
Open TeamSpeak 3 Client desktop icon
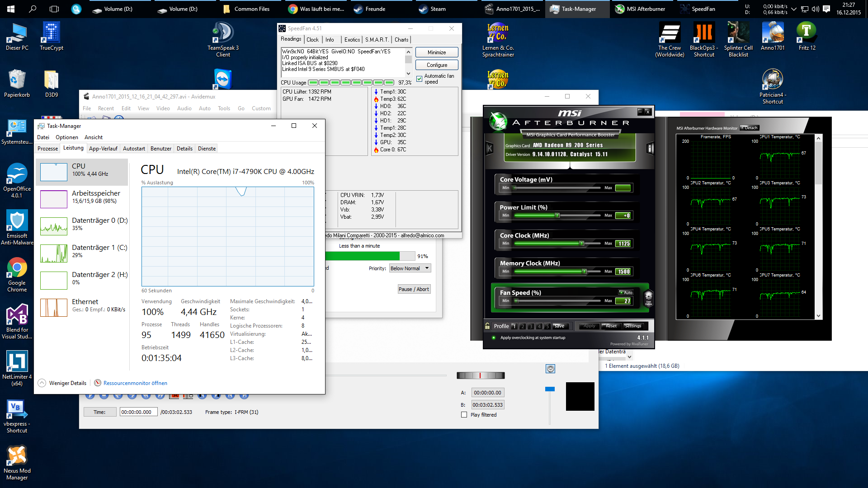[x=223, y=33]
